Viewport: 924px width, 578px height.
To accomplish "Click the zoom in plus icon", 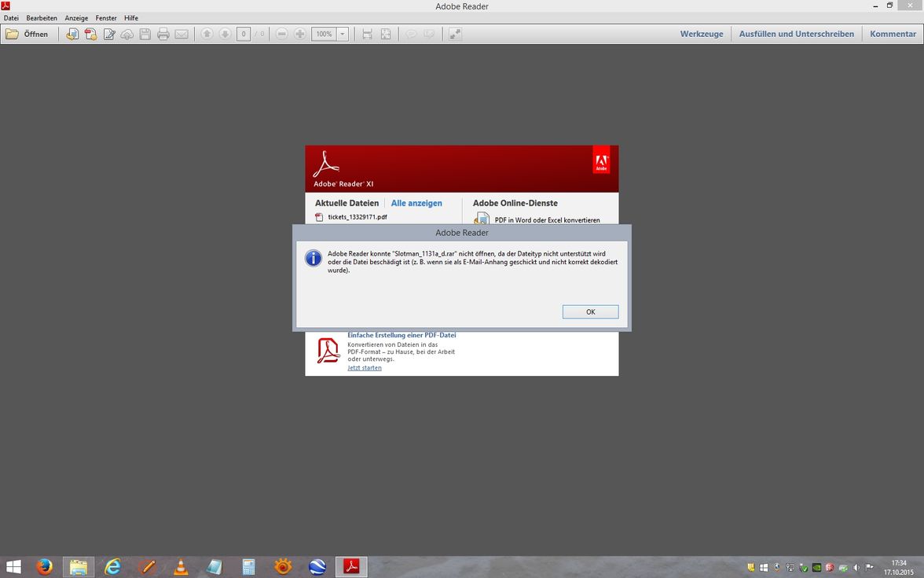I will [299, 34].
